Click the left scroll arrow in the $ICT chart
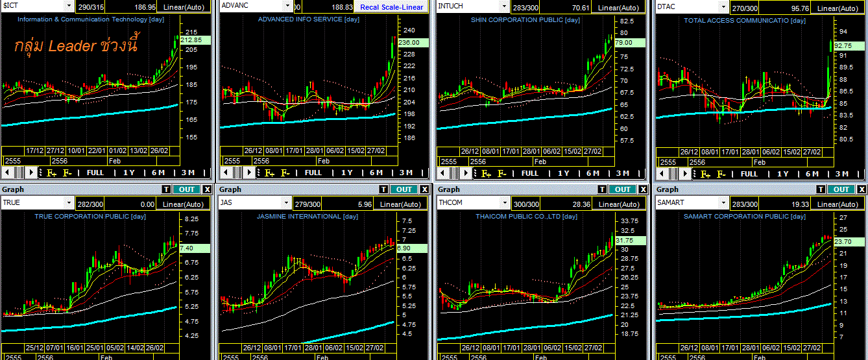 7,173
